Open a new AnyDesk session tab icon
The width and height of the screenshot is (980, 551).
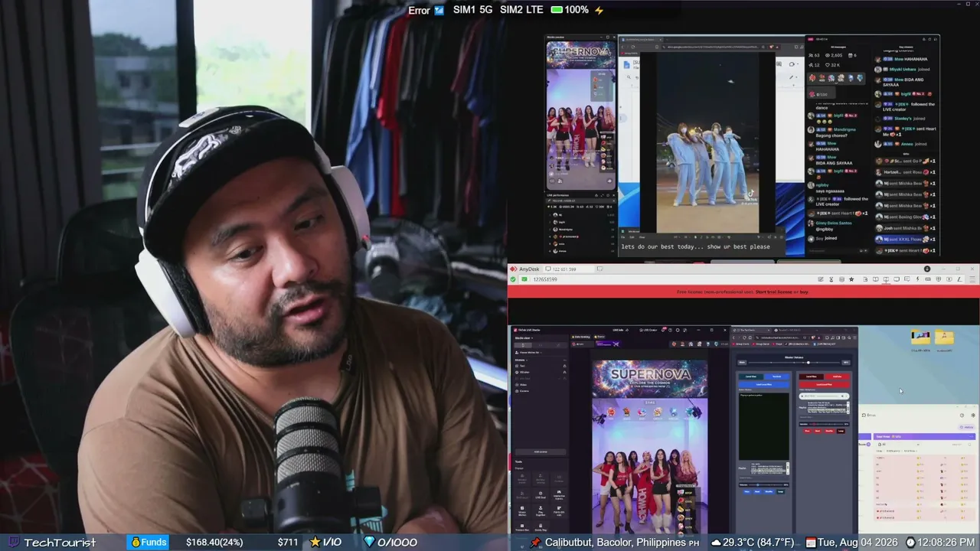coord(599,269)
